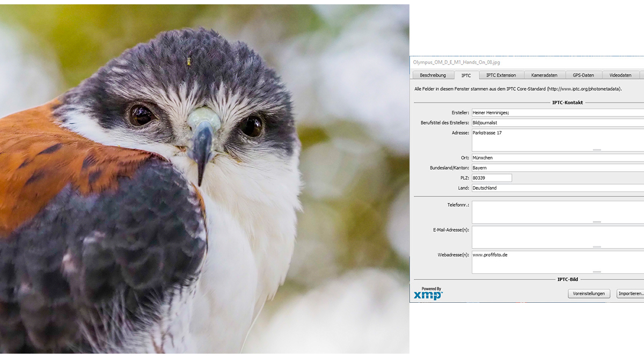The width and height of the screenshot is (644, 358).
Task: Click the Webadresse(n) field resize grip
Action: [x=597, y=272]
